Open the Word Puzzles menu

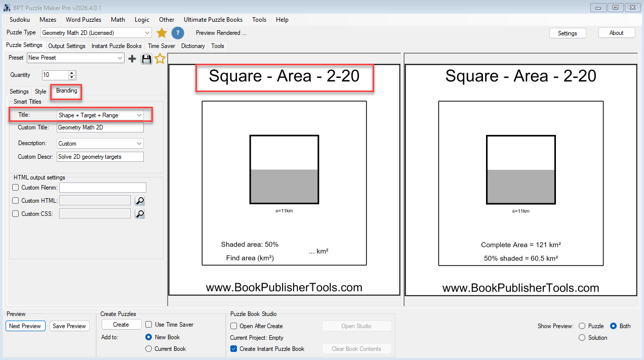[x=84, y=20]
